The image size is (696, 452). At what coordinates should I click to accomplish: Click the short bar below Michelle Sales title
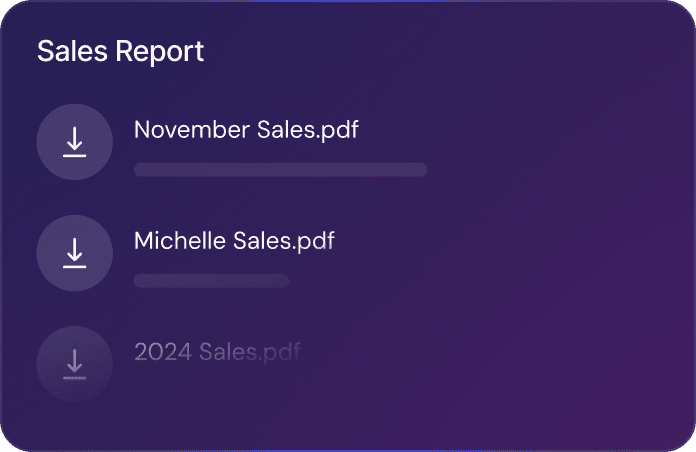click(211, 281)
